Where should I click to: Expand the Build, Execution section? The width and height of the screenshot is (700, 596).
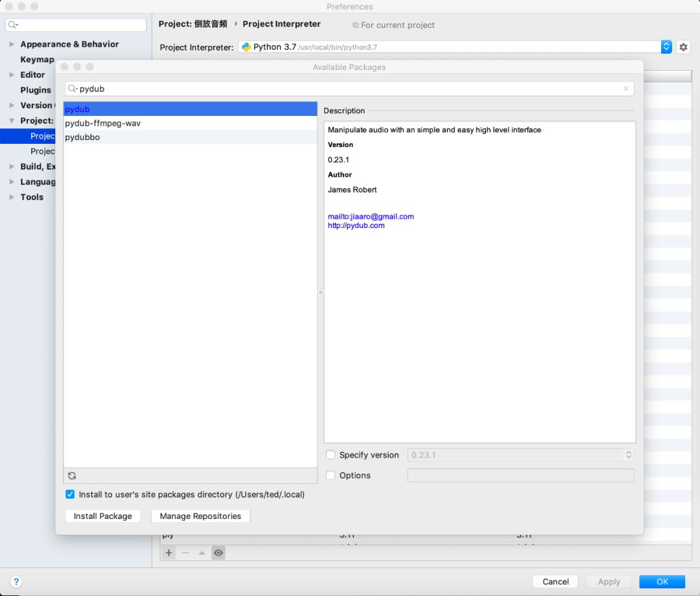tap(12, 166)
